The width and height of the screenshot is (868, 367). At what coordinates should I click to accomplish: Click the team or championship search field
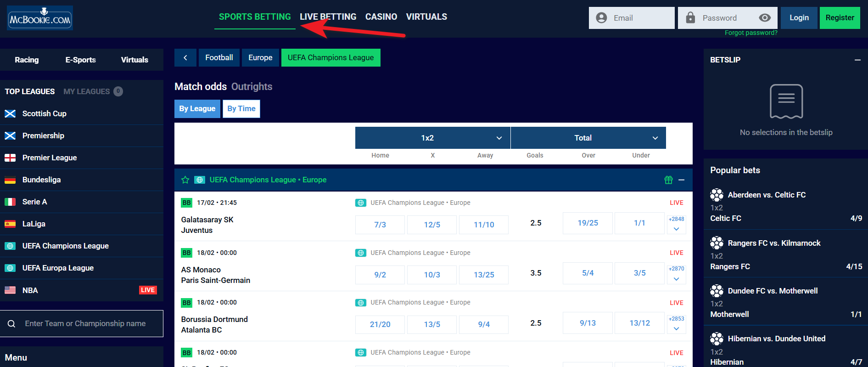82,324
